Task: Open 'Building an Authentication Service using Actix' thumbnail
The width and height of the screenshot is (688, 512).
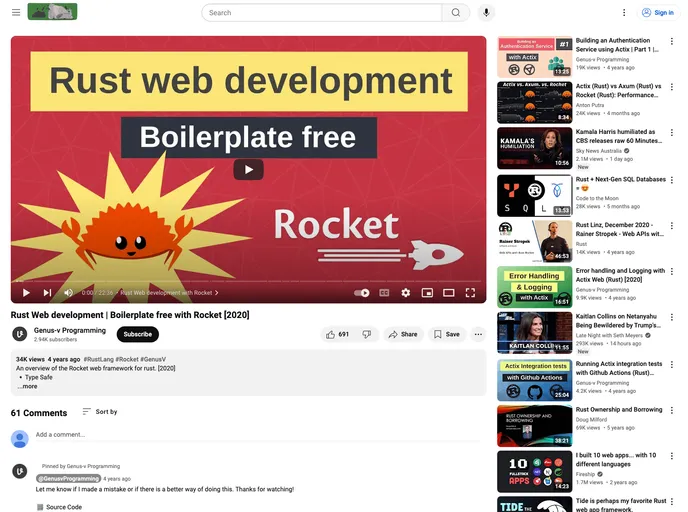Action: tap(534, 57)
